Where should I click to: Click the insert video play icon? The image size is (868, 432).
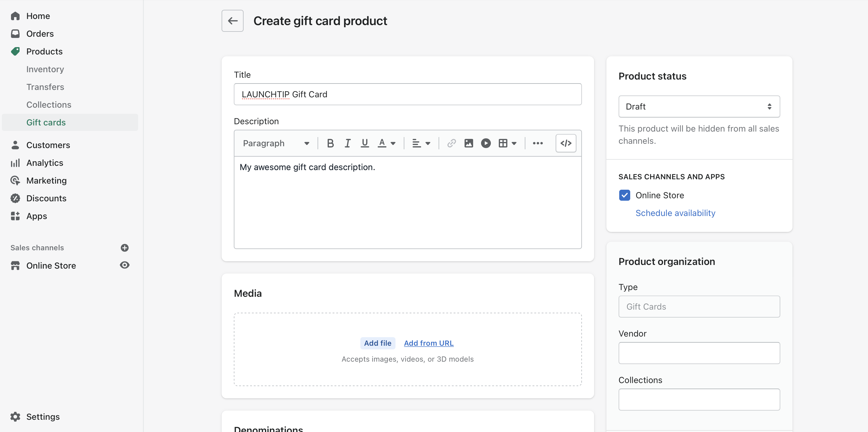pyautogui.click(x=486, y=143)
